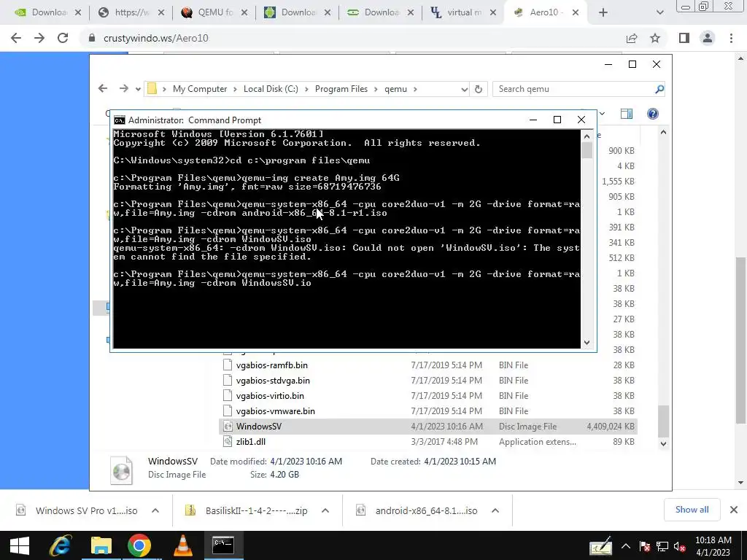The image size is (747, 560).
Task: Click the Search qemu magnifier icon
Action: click(659, 89)
